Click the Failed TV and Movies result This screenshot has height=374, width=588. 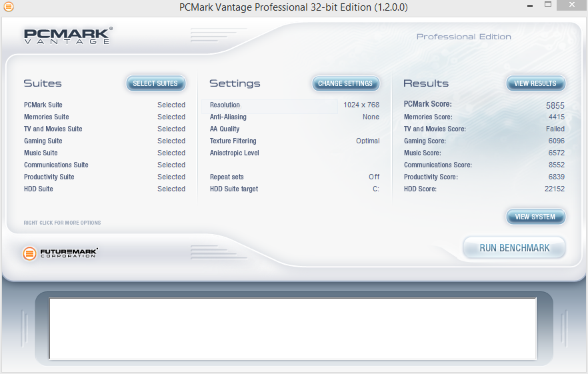(x=555, y=129)
